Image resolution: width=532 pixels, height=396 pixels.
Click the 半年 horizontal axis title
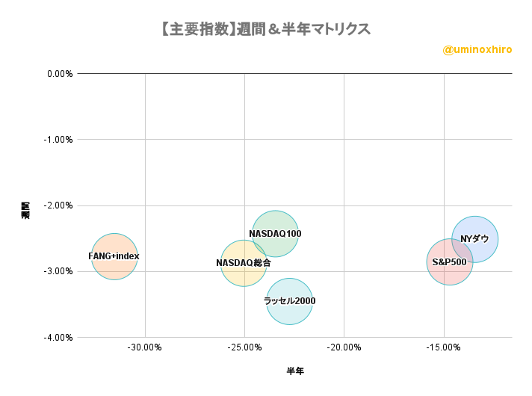[295, 371]
